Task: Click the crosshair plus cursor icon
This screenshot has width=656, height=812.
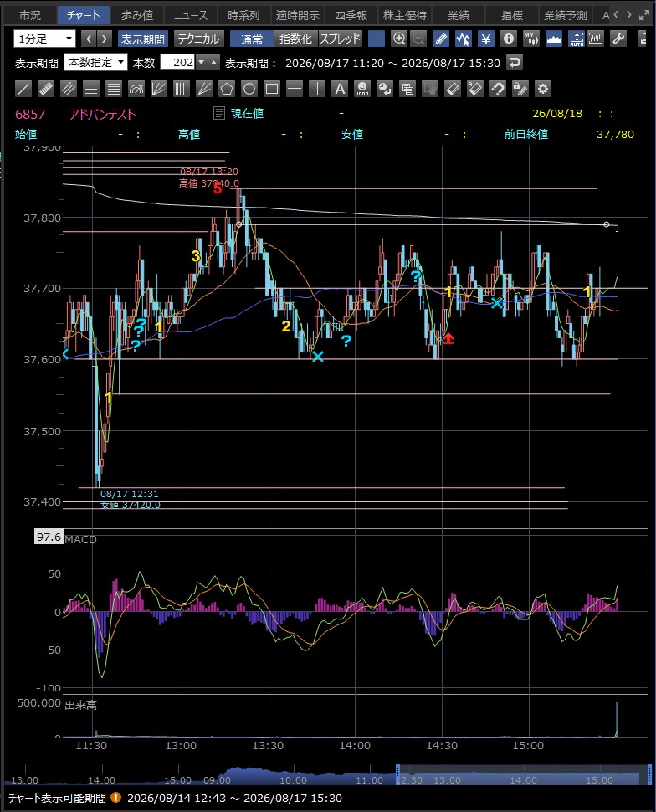Action: [377, 39]
